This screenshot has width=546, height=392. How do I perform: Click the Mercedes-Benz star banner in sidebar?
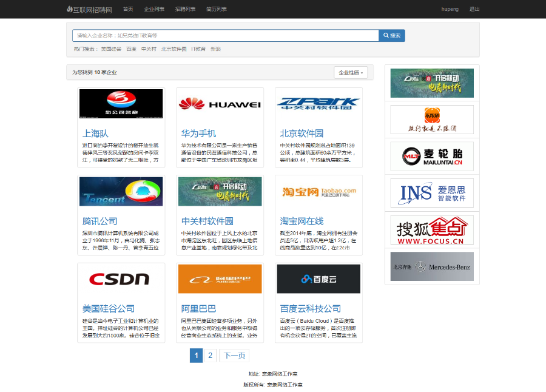pyautogui.click(x=431, y=266)
